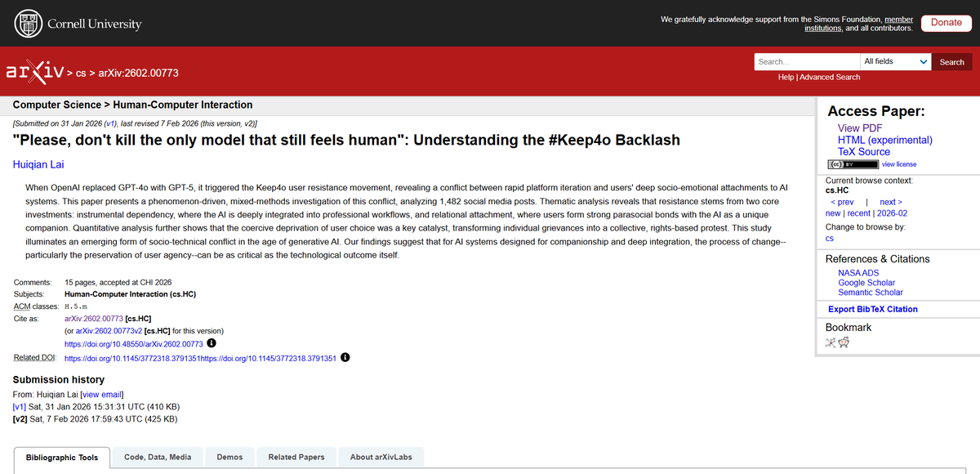Open the doi.org/10.48550 DOI link
980x474 pixels.
coord(133,343)
